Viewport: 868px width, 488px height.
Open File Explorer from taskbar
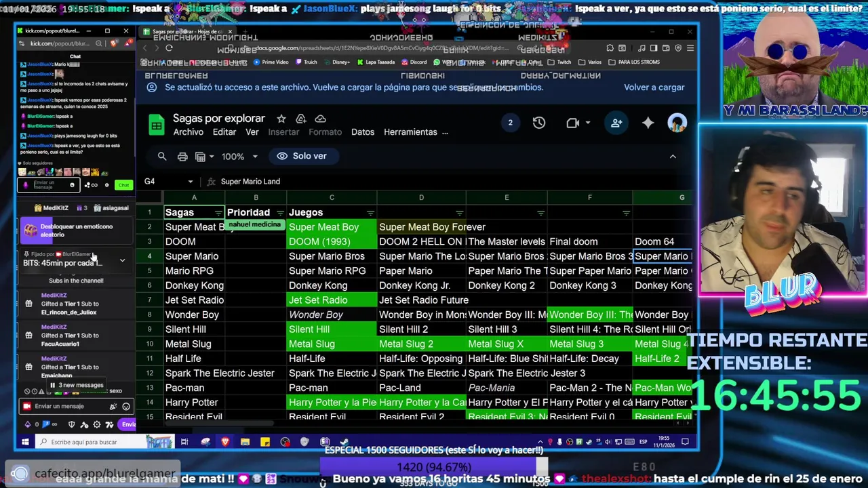pyautogui.click(x=245, y=442)
